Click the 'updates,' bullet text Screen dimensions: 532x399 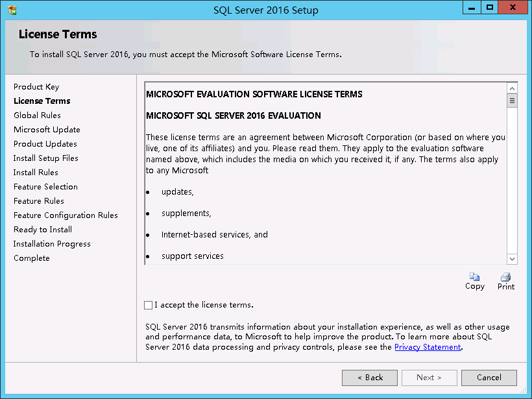pyautogui.click(x=178, y=192)
